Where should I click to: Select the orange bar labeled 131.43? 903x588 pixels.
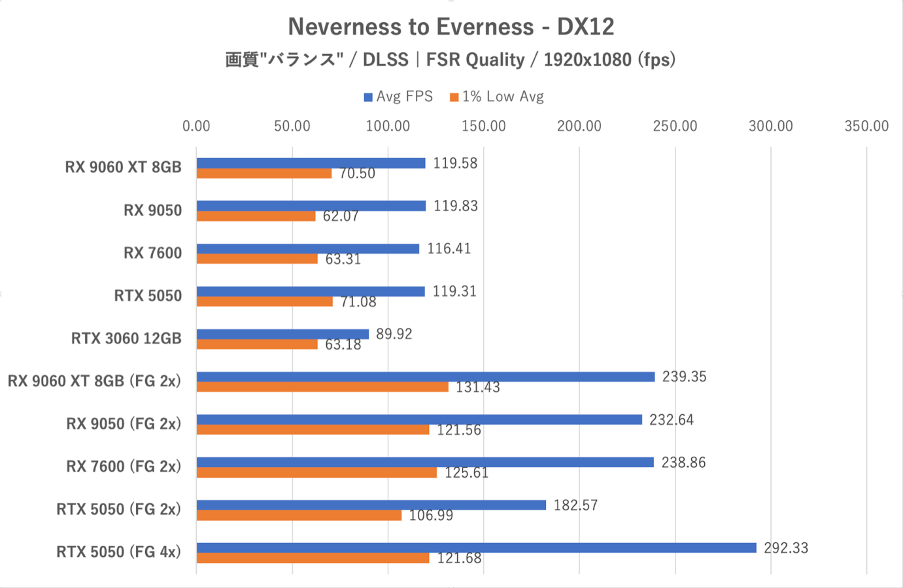pos(322,387)
